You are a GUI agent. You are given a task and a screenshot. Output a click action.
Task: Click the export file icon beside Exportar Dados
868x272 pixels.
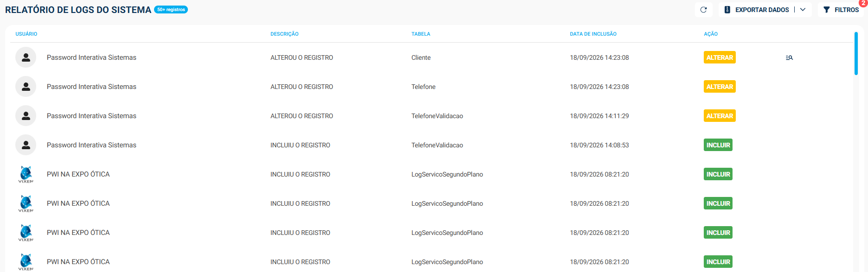[727, 10]
